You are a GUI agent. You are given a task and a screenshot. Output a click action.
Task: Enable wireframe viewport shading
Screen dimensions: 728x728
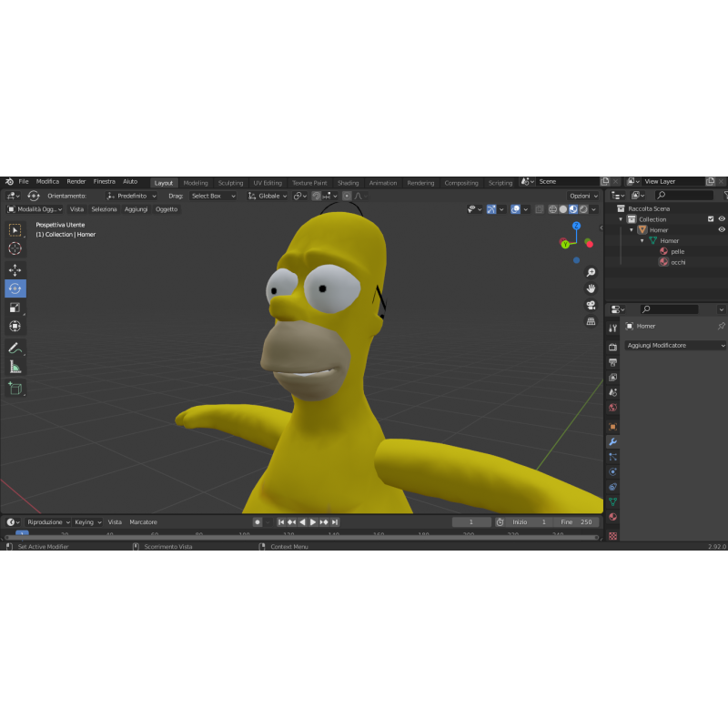point(552,209)
